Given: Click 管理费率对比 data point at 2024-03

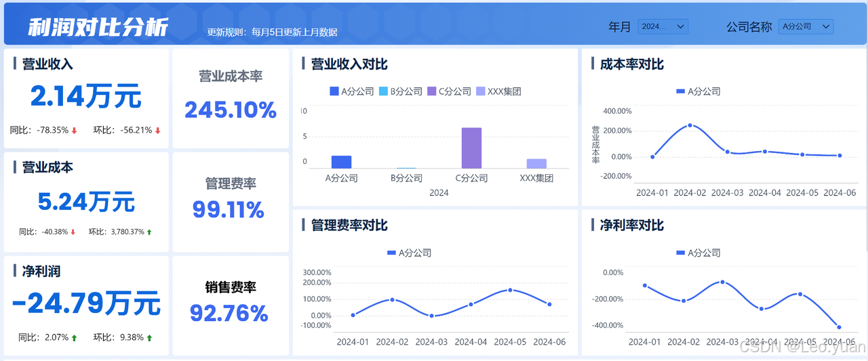Looking at the screenshot, I should click(431, 316).
